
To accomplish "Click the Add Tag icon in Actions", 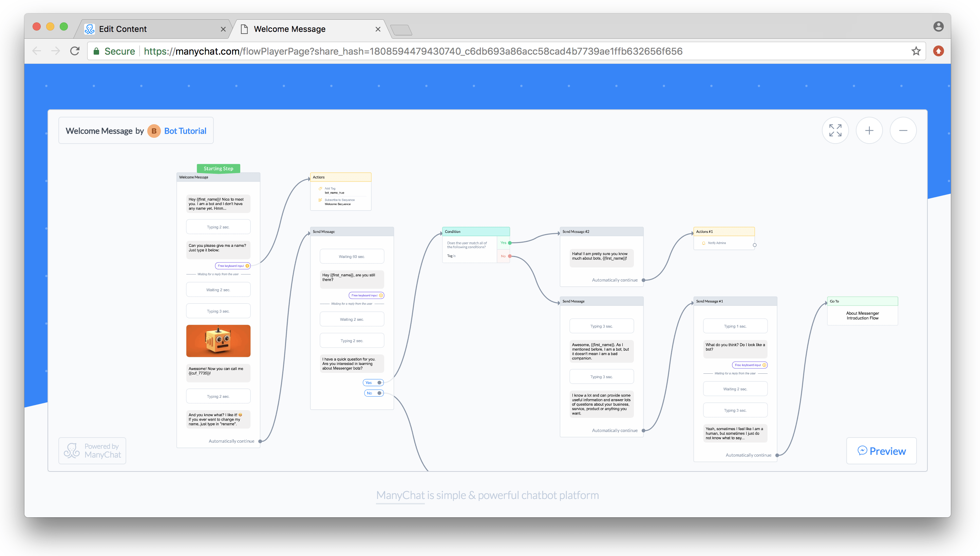I will [320, 189].
